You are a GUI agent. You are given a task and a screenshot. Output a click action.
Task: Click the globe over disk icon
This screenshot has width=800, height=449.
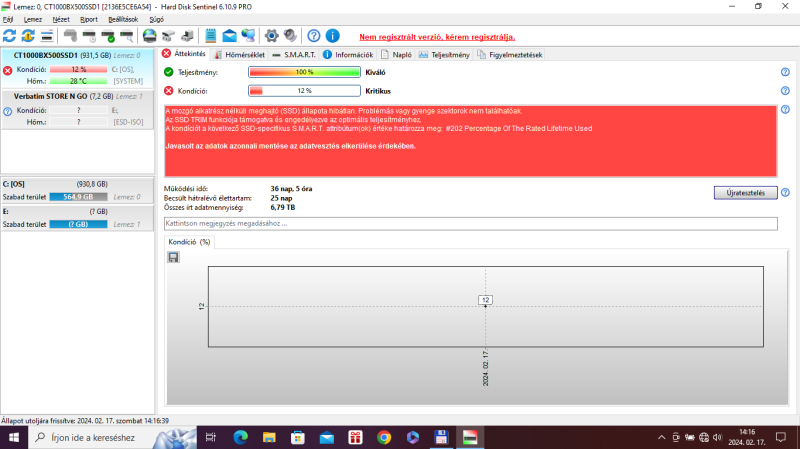click(149, 36)
